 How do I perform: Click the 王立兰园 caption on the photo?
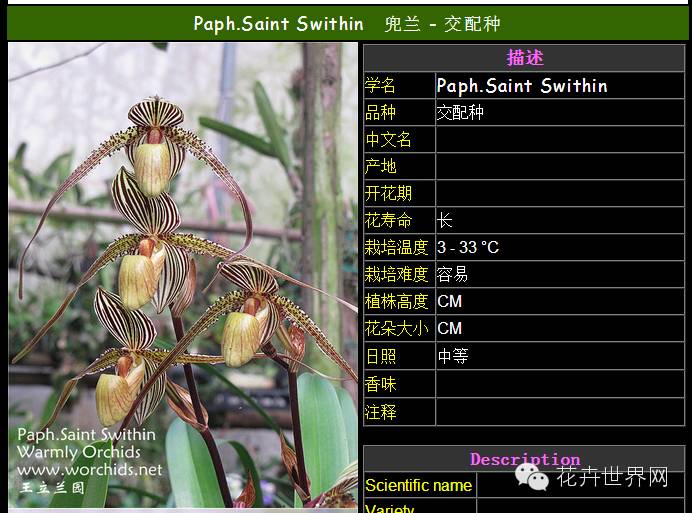pyautogui.click(x=51, y=488)
